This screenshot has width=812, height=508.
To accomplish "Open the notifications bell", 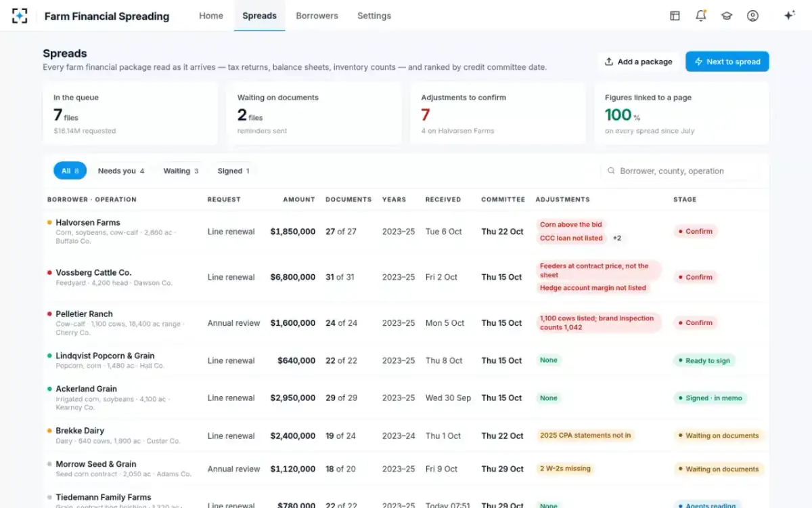I will pos(700,16).
